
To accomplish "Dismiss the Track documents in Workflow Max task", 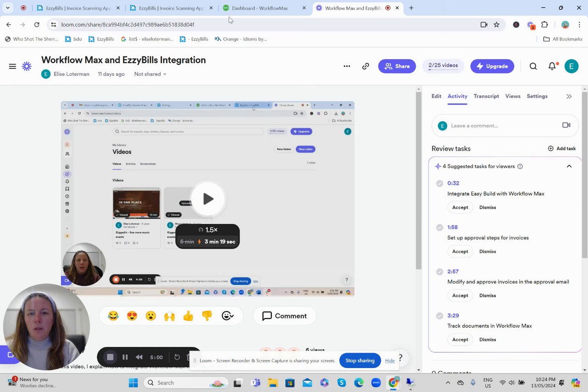I will [x=487, y=340].
